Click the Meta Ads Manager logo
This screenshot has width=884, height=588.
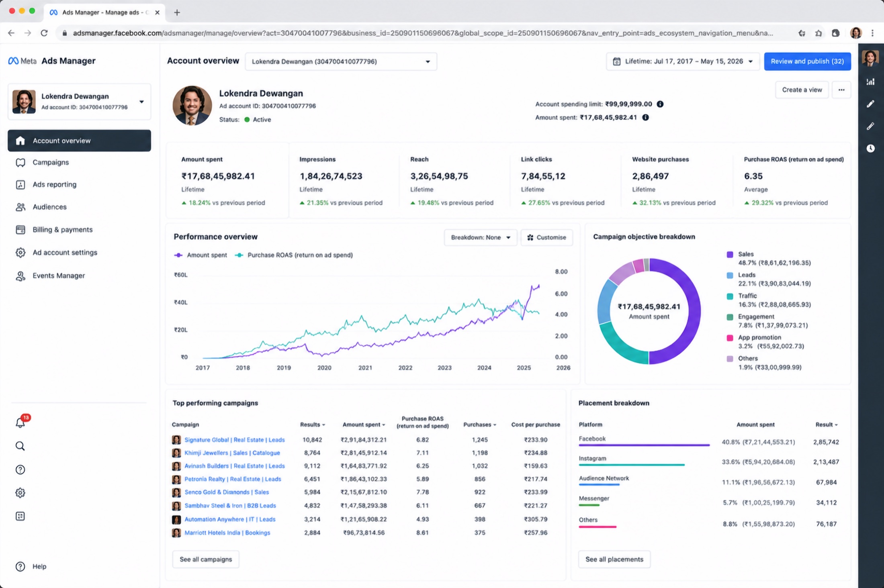click(52, 61)
